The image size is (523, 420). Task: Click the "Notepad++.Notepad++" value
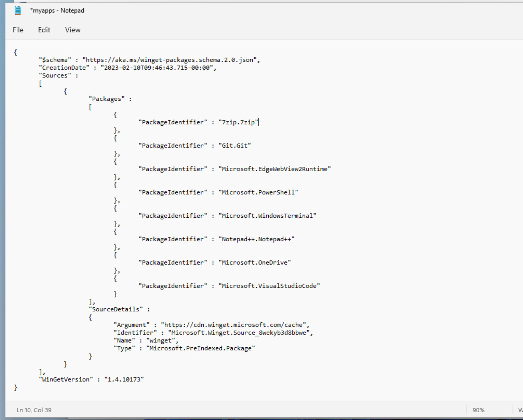pyautogui.click(x=256, y=239)
